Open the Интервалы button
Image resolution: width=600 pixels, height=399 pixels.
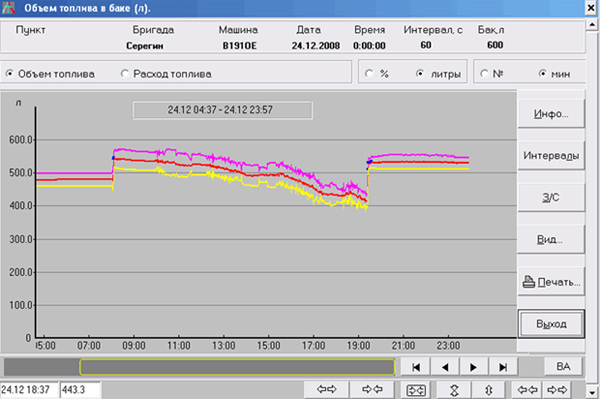[551, 156]
